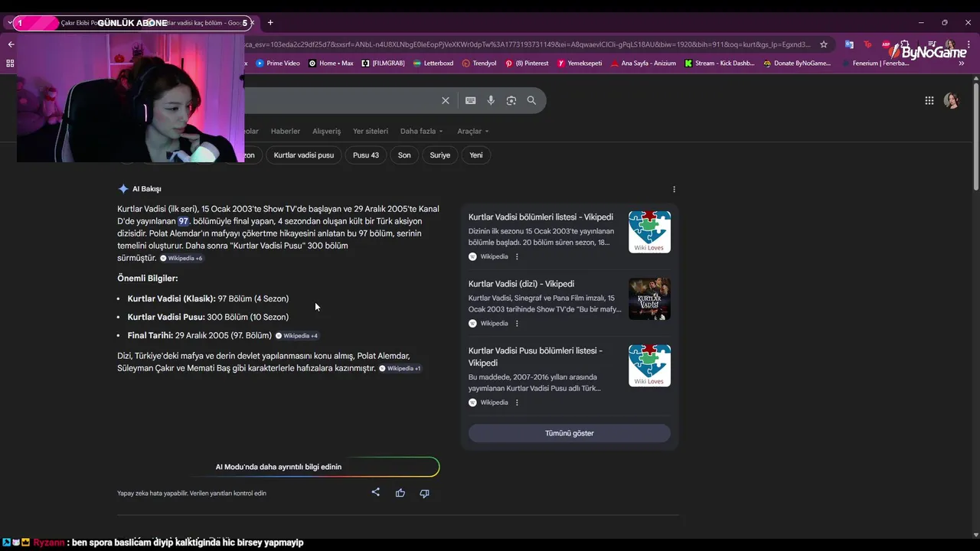Viewport: 980px width, 551px height.
Task: Click the browser address bar URL
Action: coord(528,44)
